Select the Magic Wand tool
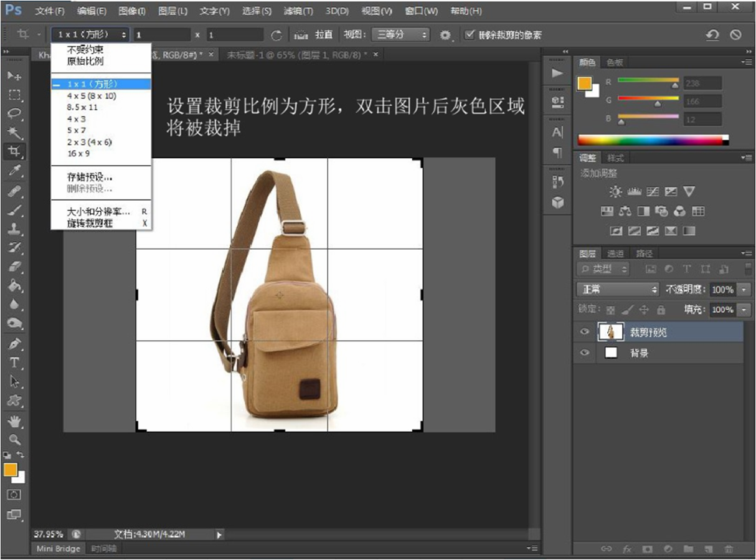756x560 pixels. tap(14, 132)
